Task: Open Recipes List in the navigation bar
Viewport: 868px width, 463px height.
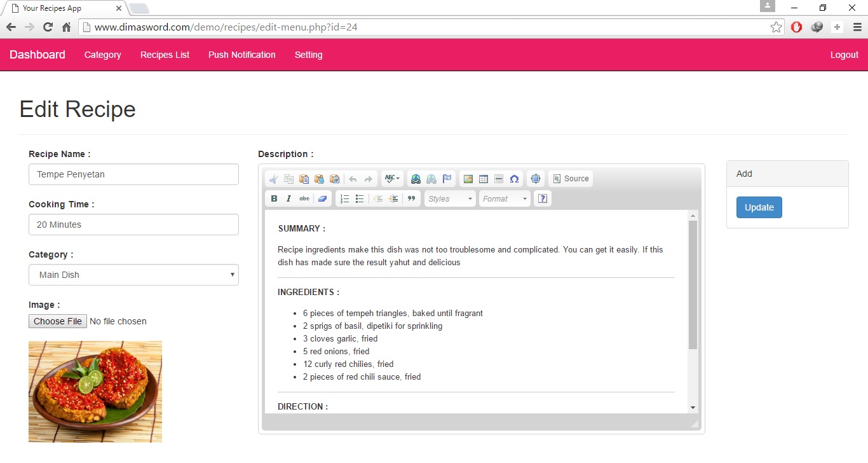Action: pyautogui.click(x=165, y=55)
